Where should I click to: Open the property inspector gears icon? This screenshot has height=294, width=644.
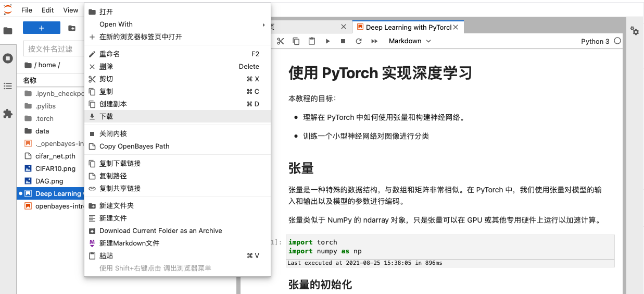point(635,31)
